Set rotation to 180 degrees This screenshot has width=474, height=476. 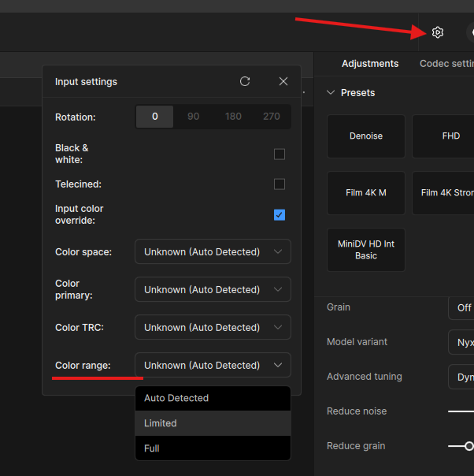[233, 117]
